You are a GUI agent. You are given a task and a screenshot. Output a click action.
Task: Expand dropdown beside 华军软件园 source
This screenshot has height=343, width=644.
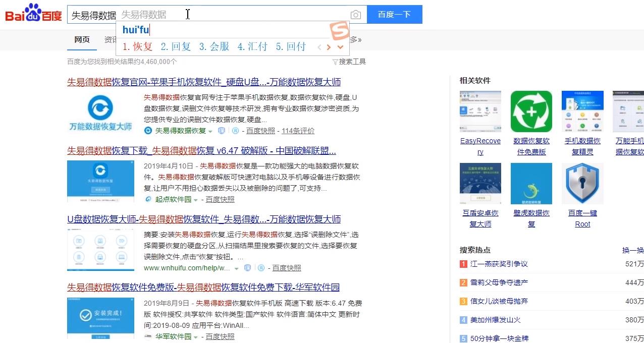(196, 337)
